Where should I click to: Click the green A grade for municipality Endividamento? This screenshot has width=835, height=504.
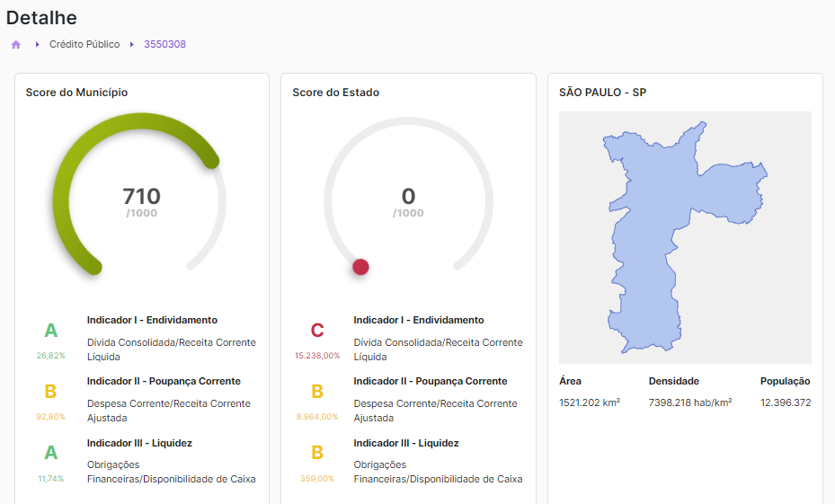tap(51, 331)
